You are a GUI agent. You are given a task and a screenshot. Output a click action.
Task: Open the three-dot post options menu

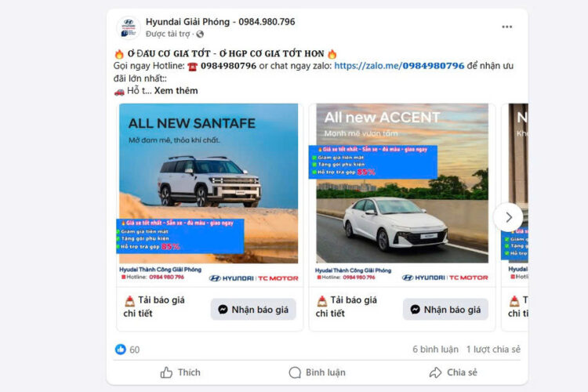(506, 27)
